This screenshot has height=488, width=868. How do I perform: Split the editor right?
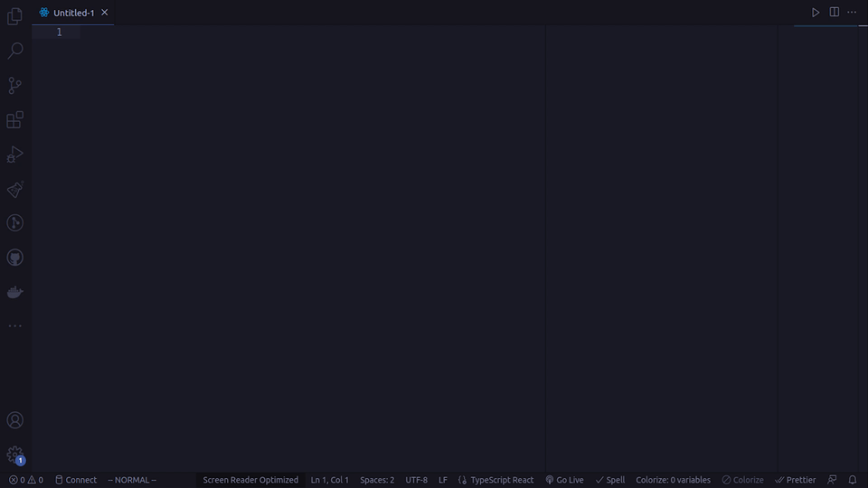pyautogui.click(x=835, y=12)
